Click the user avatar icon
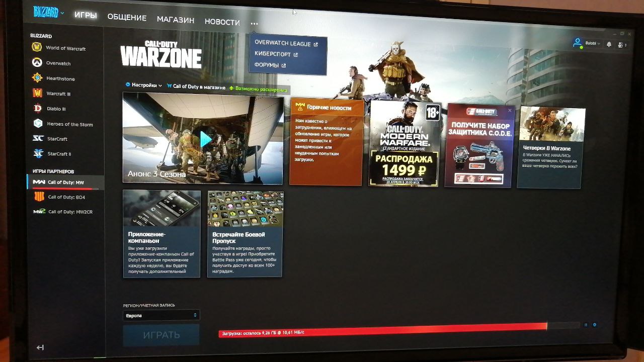Viewport: 644px width, 362px height. point(578,43)
